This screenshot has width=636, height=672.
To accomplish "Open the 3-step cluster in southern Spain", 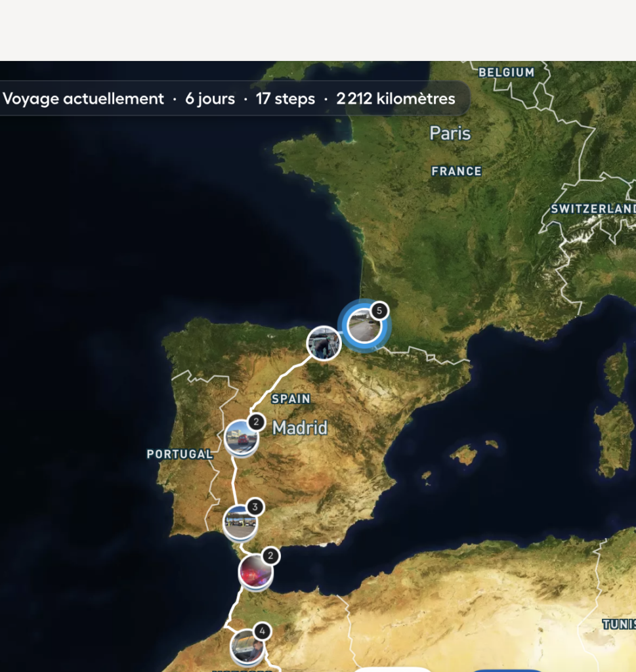I will 240,522.
